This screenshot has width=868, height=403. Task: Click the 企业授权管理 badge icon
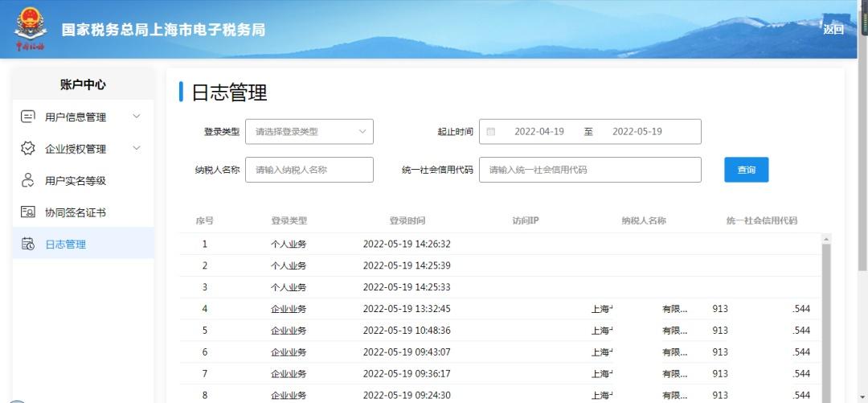[27, 149]
